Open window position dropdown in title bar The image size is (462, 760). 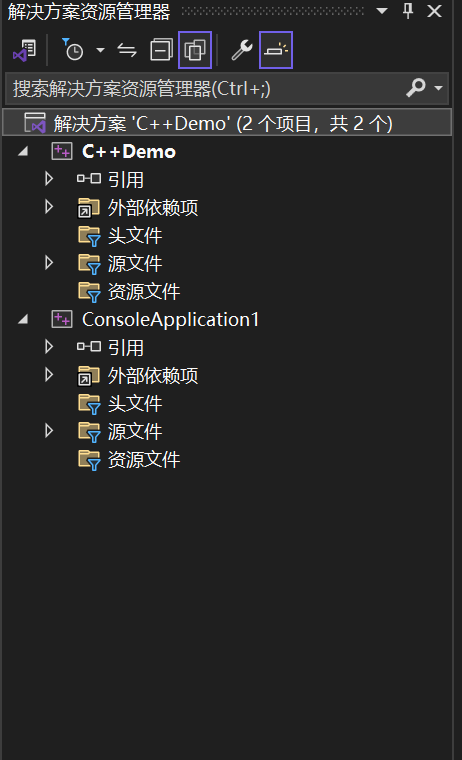(x=382, y=11)
